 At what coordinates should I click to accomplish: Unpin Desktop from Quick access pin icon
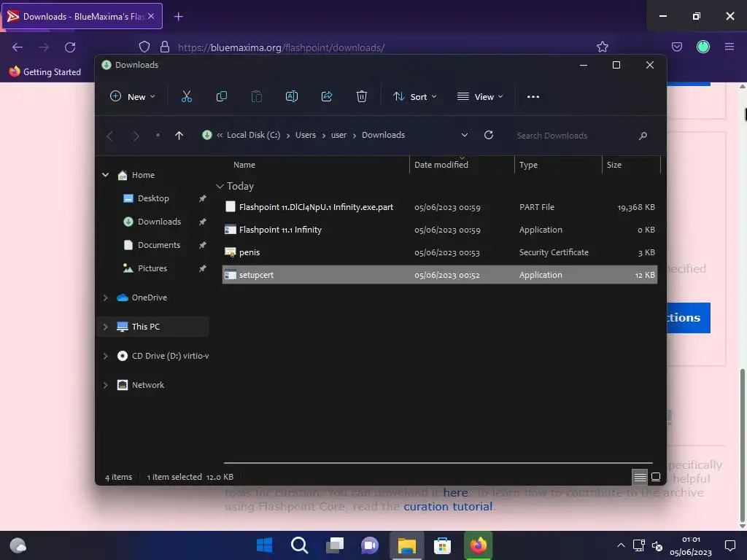203,198
